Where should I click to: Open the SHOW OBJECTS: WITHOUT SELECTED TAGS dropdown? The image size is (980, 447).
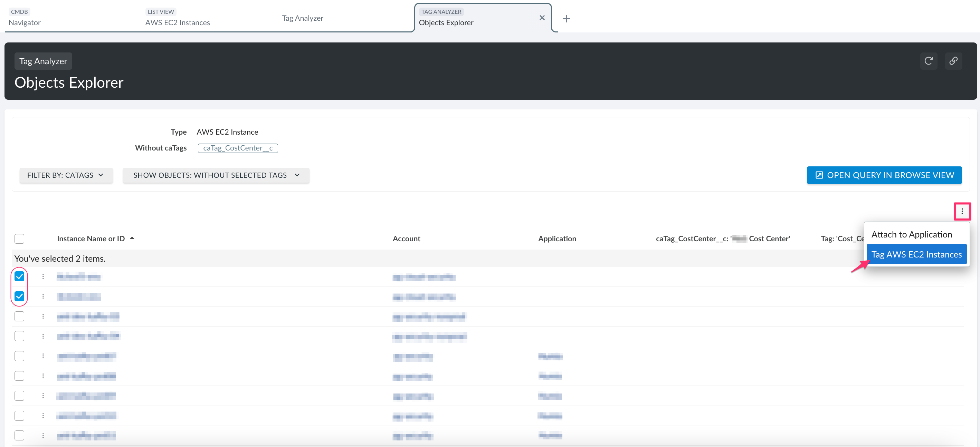[x=216, y=175]
